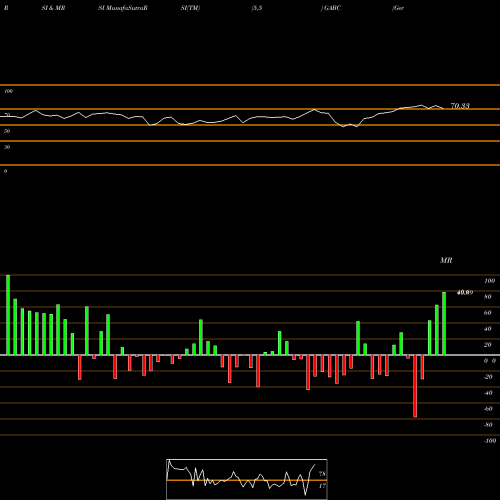Click the 78 label in mini chart
This screenshot has width=500, height=500.
click(x=322, y=474)
